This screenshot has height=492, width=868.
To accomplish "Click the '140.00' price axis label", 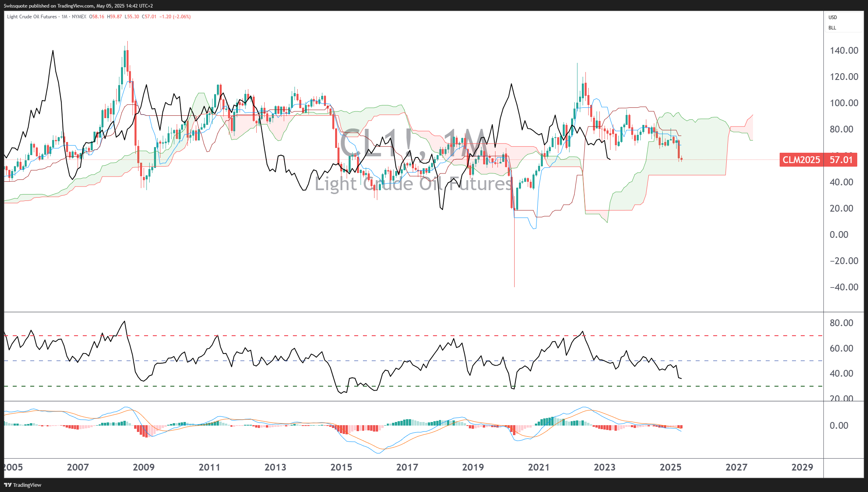I will (844, 51).
